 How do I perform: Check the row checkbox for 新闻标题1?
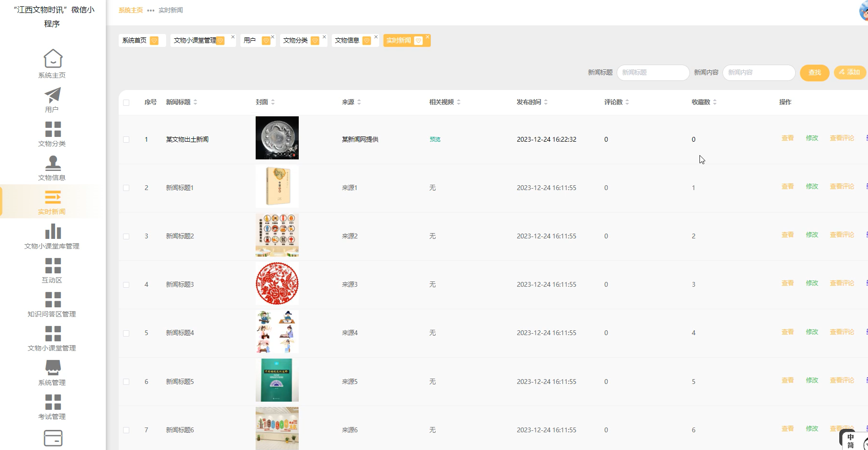tap(126, 188)
